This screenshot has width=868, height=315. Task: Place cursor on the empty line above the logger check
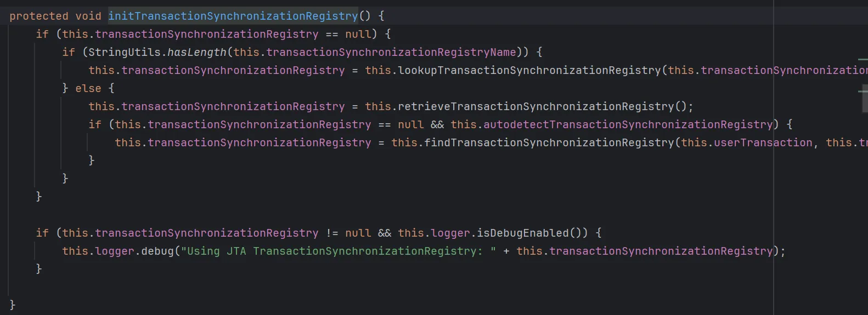tap(165, 215)
